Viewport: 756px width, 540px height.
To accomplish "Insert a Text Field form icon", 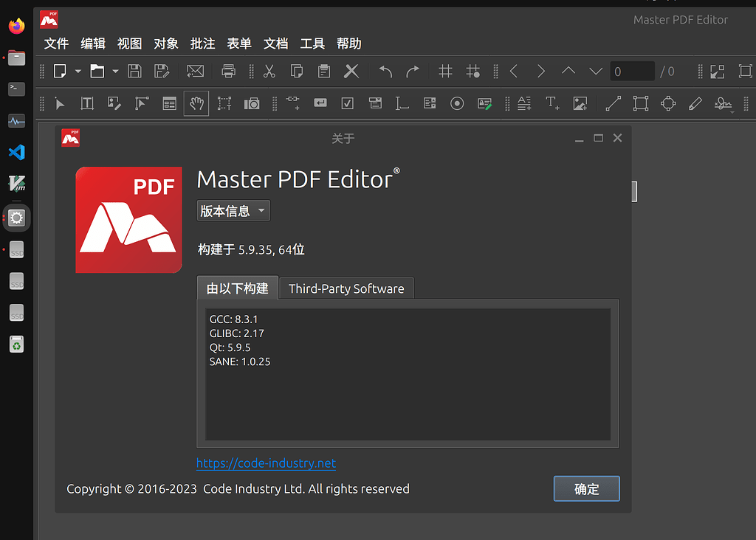I will tap(402, 103).
